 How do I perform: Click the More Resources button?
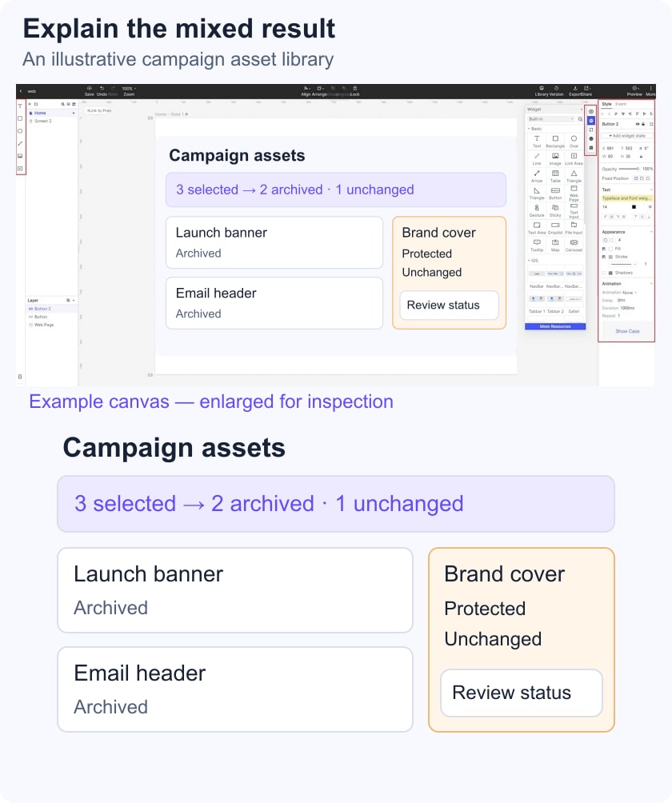pos(555,326)
